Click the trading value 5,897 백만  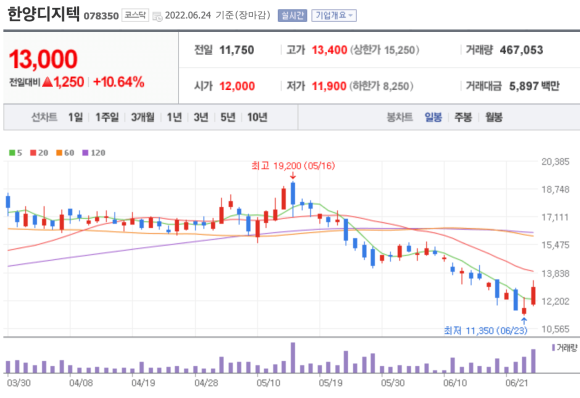534,86
